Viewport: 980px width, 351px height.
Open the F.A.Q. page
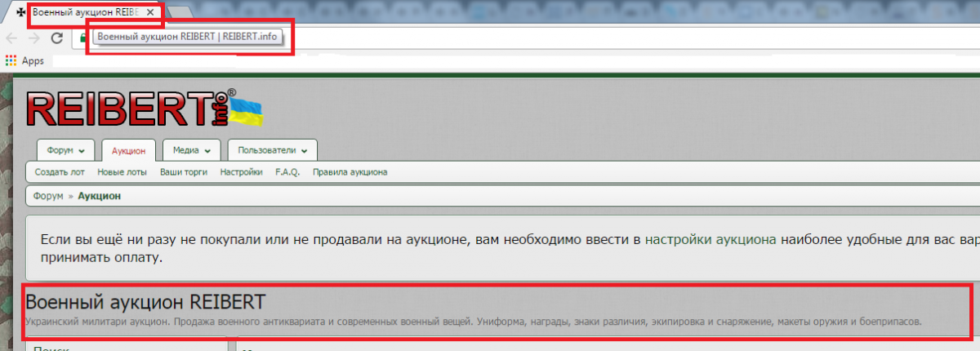tap(287, 172)
